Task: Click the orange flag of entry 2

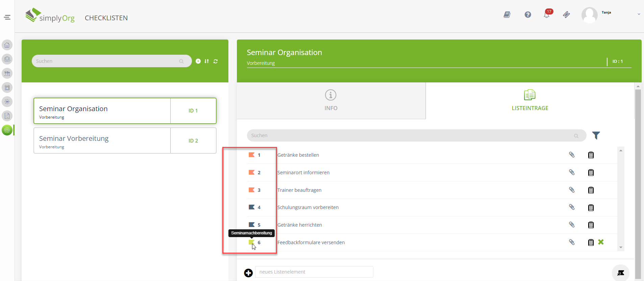Action: coord(251,172)
